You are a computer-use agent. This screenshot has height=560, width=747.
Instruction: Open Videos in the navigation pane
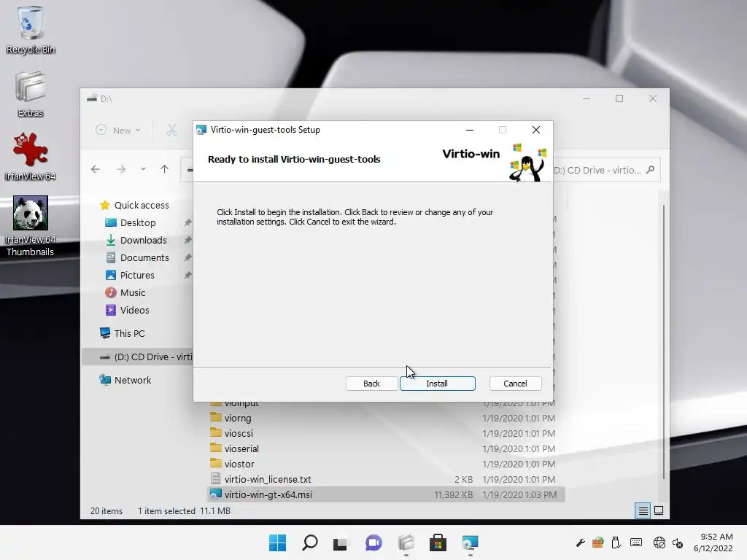coord(134,311)
